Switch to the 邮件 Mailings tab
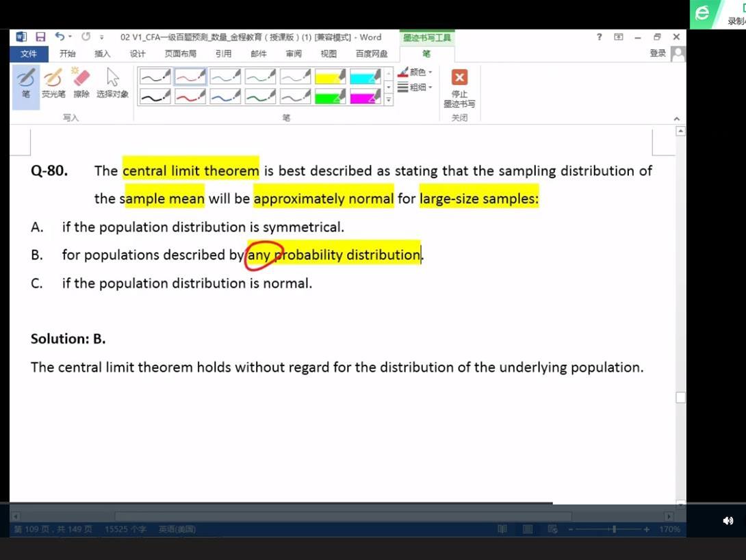This screenshot has height=560, width=746. pyautogui.click(x=258, y=54)
